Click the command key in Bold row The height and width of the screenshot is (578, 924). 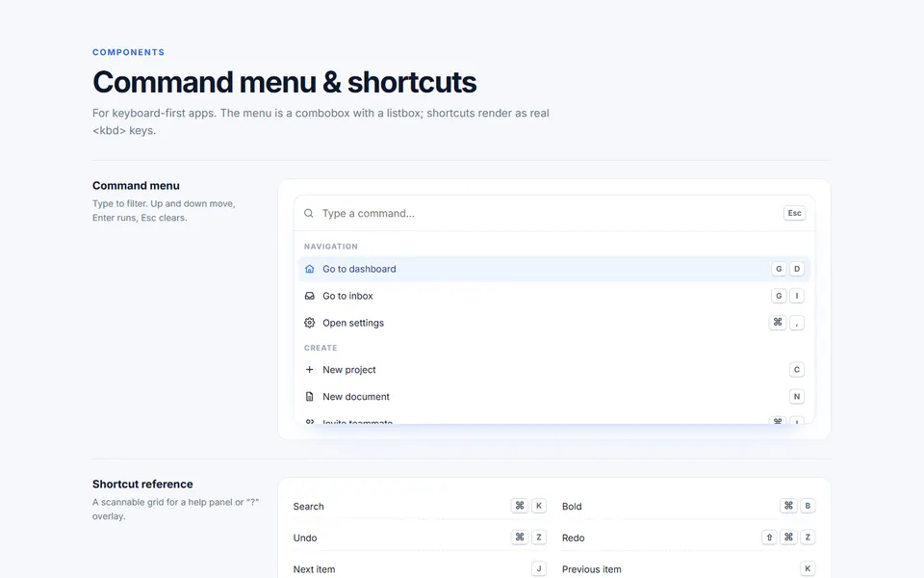pyautogui.click(x=788, y=506)
